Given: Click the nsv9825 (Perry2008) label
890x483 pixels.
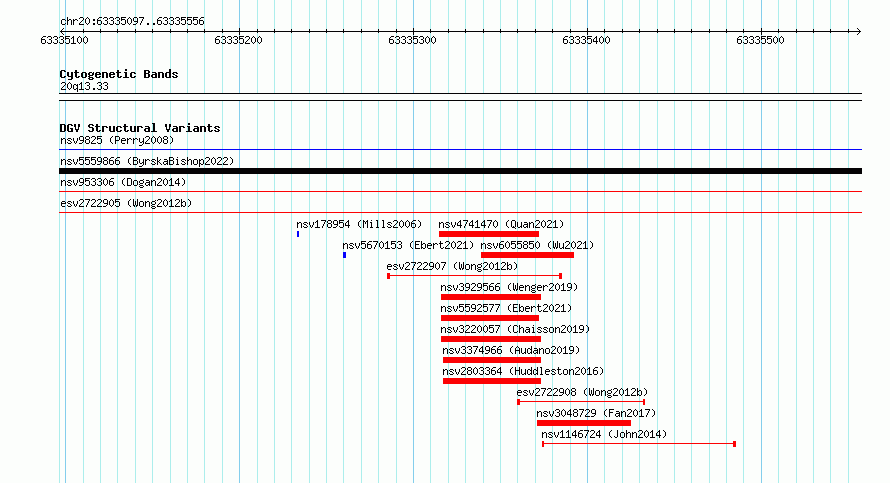Looking at the screenshot, I should coord(117,140).
